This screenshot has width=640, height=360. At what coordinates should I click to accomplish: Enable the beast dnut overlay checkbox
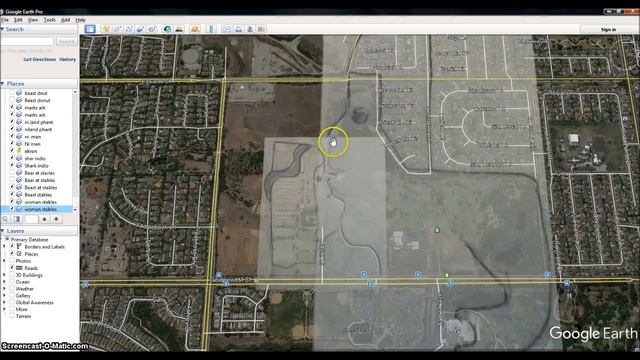12,93
